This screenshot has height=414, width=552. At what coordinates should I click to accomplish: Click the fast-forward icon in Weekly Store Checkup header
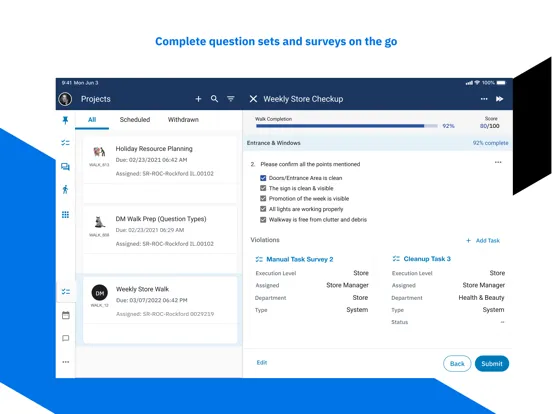[x=499, y=99]
